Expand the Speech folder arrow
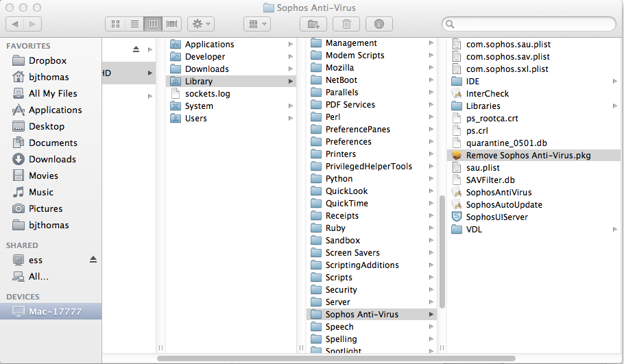 point(431,326)
